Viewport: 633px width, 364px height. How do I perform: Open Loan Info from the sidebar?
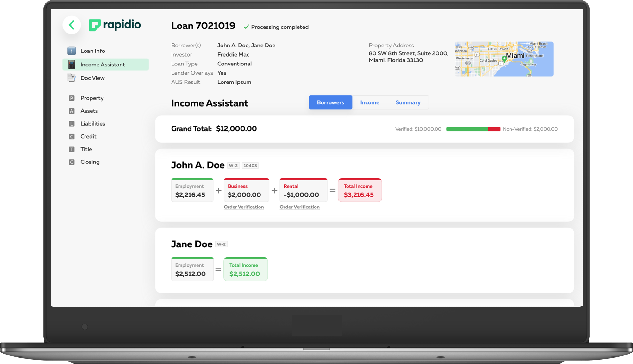92,51
